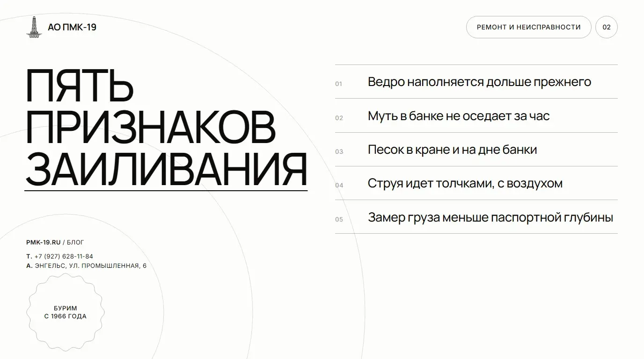644x359 pixels.
Task: Open the PMK-19.RU website link
Action: click(x=44, y=242)
